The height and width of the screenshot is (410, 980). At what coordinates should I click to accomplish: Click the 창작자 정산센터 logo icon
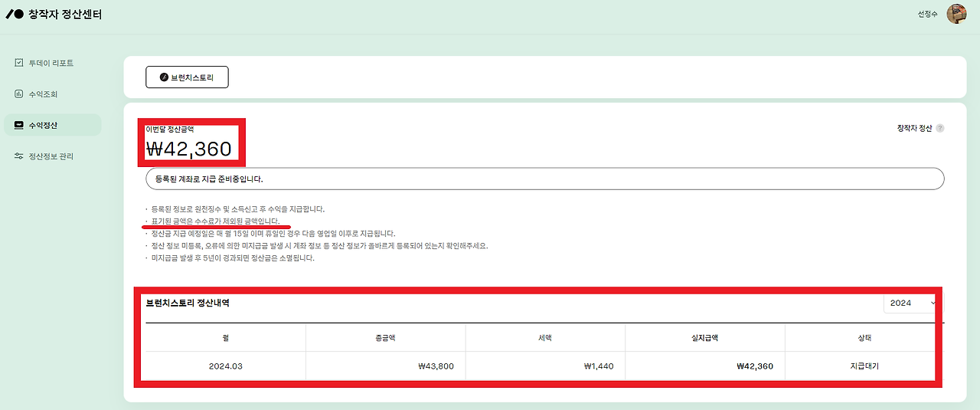pyautogui.click(x=15, y=14)
